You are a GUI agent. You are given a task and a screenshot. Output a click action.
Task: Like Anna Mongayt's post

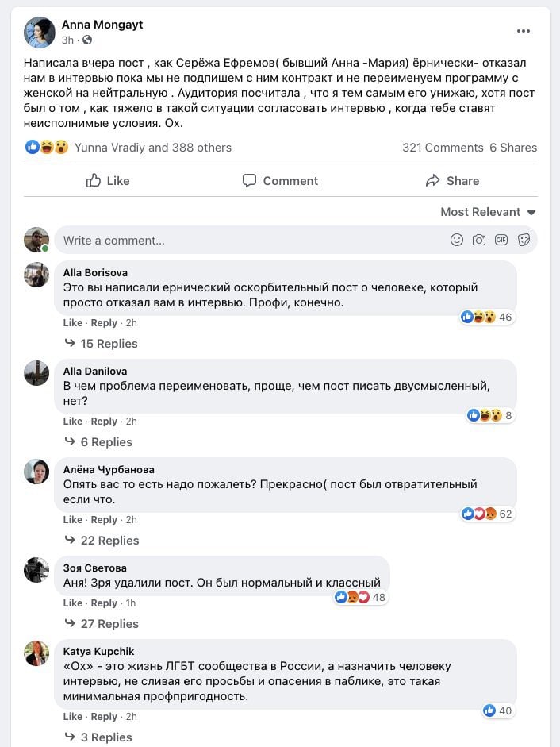click(x=108, y=180)
